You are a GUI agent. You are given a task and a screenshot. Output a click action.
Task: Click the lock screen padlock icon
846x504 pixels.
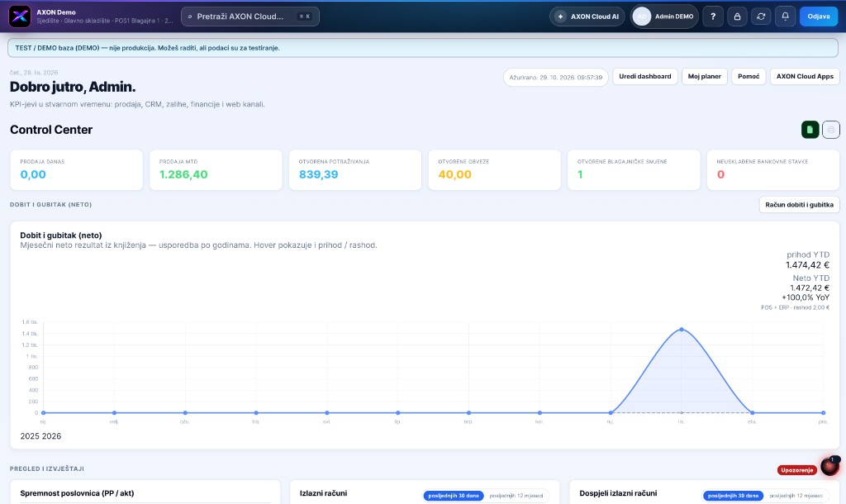tap(737, 17)
